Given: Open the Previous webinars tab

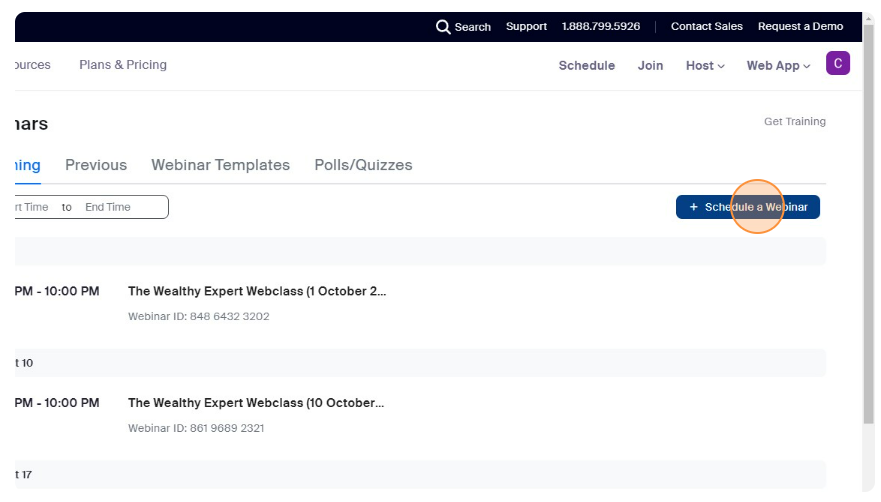Looking at the screenshot, I should point(96,165).
